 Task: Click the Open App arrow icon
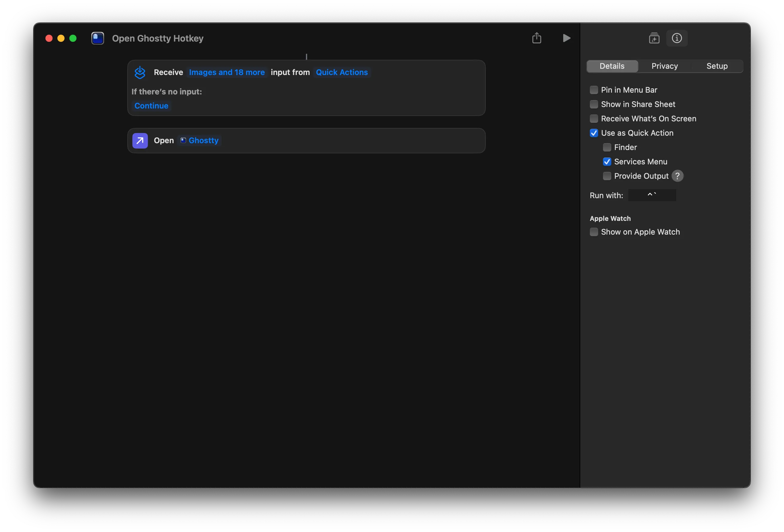pyautogui.click(x=140, y=141)
